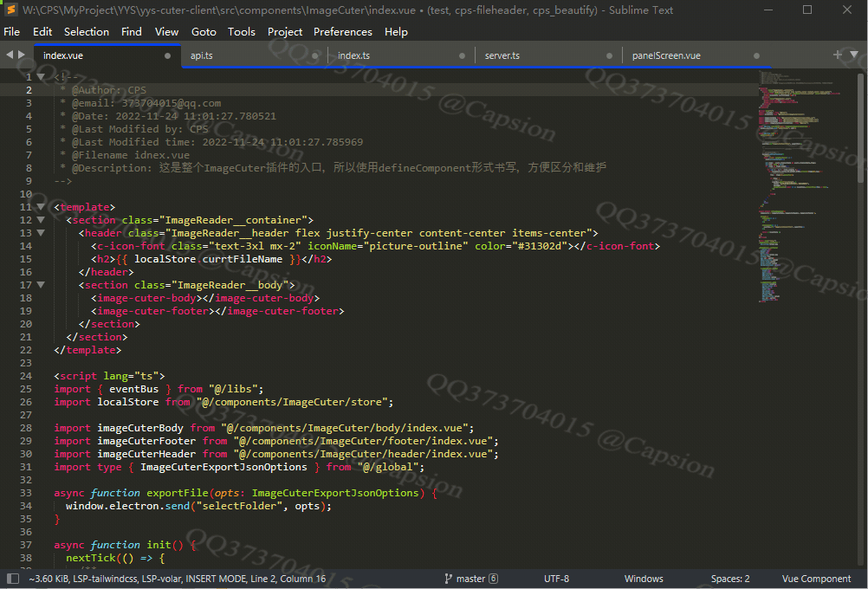The height and width of the screenshot is (589, 868).
Task: Click script lang="ts" tag
Action: click(109, 377)
